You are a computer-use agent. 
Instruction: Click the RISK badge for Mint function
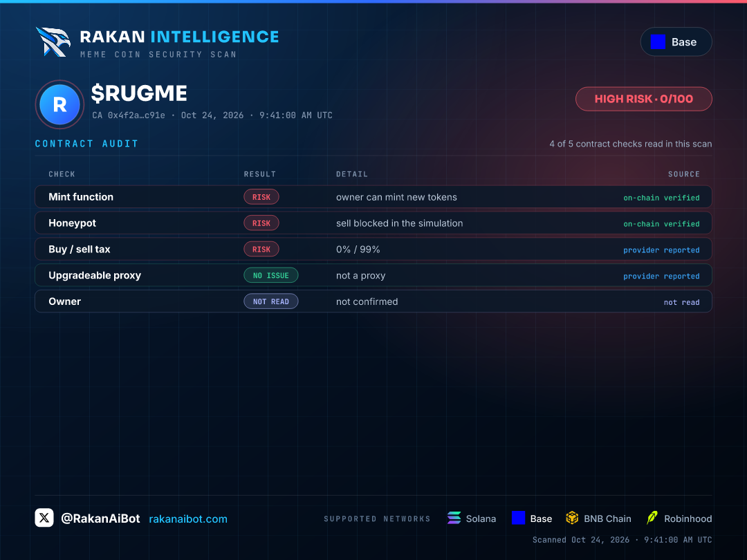(261, 197)
